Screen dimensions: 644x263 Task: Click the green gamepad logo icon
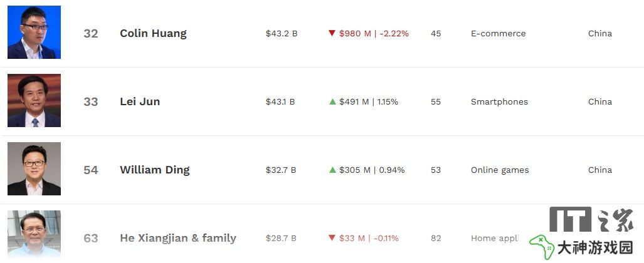pyautogui.click(x=542, y=247)
